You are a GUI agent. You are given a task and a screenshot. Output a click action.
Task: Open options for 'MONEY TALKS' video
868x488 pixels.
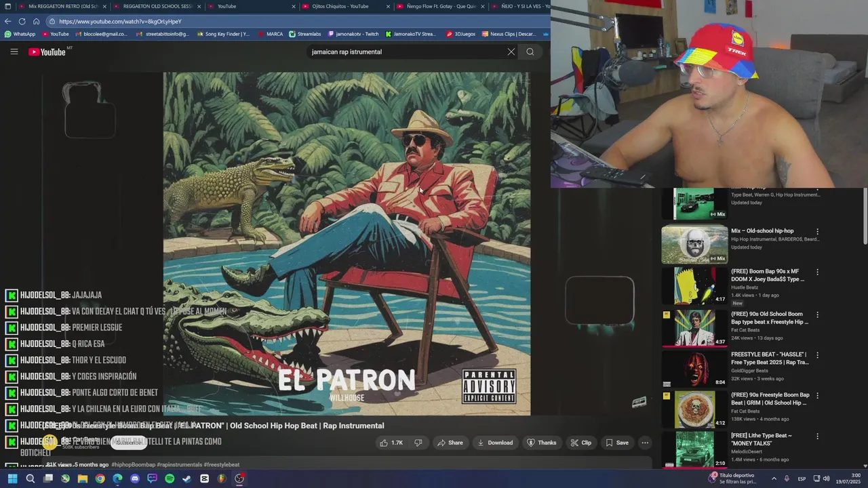click(x=817, y=436)
